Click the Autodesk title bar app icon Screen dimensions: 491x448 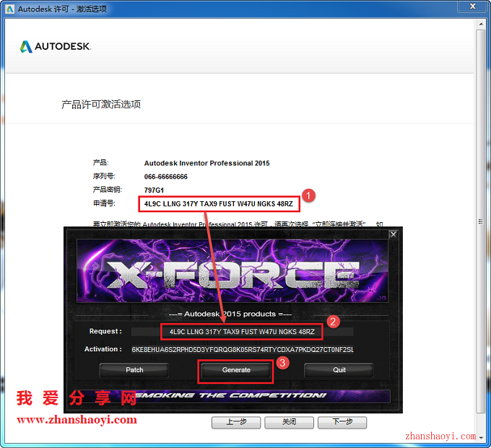(9, 9)
